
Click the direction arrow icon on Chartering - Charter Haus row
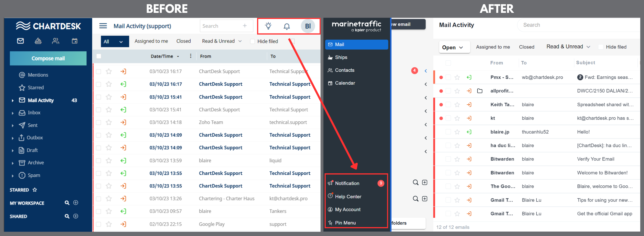(123, 199)
